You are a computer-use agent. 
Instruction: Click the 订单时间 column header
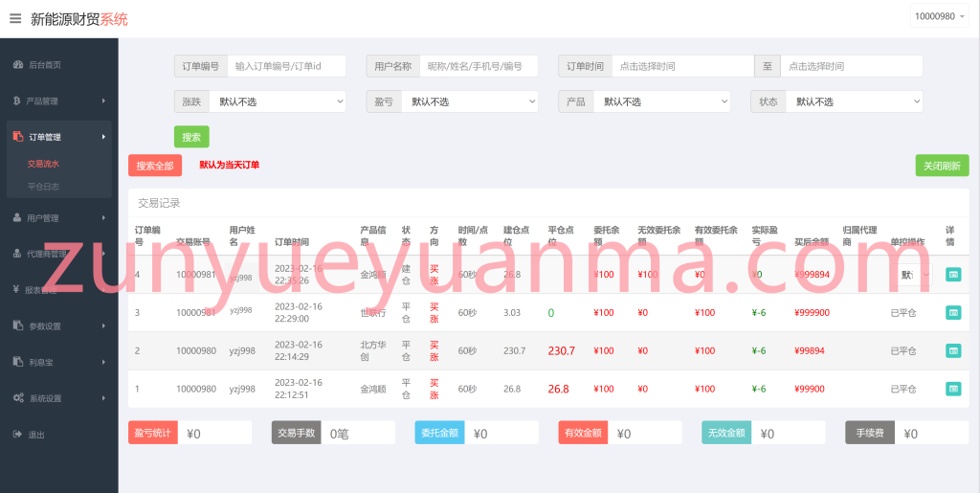pos(292,242)
